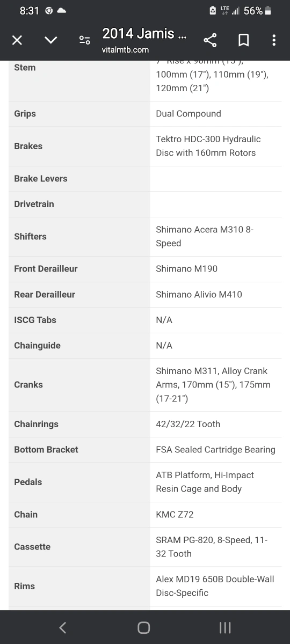The image size is (290, 644).
Task: Open the three-dot overflow menu
Action: pos(274,40)
